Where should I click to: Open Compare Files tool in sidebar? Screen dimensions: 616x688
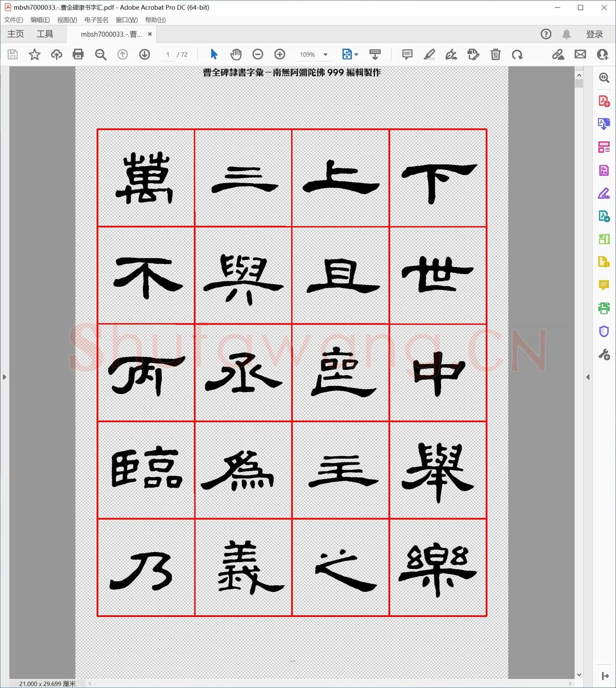click(x=604, y=239)
